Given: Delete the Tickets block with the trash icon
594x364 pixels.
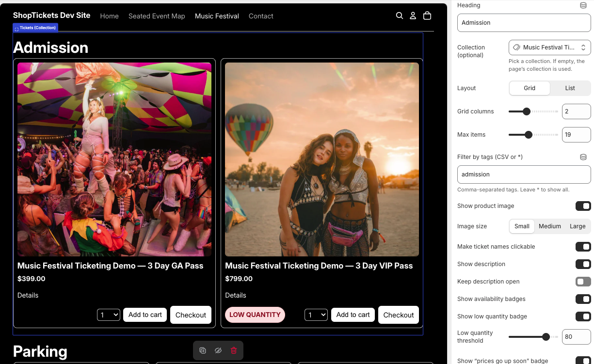Looking at the screenshot, I should tap(234, 350).
